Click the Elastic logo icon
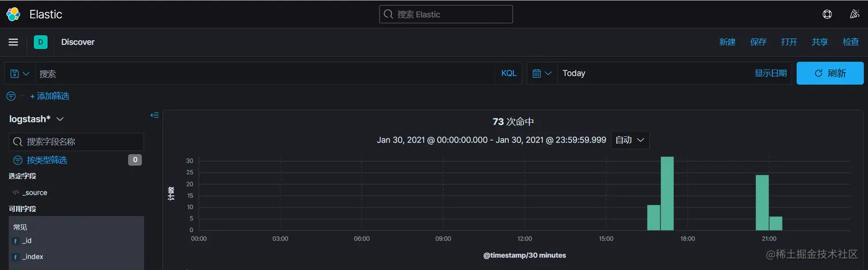The image size is (868, 270). pyautogui.click(x=13, y=14)
